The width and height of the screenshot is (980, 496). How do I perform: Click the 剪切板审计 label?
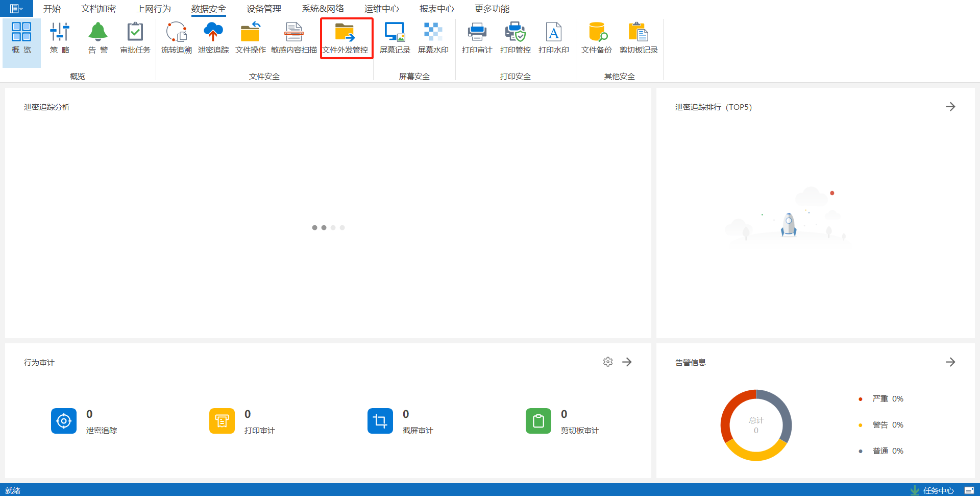tap(580, 431)
